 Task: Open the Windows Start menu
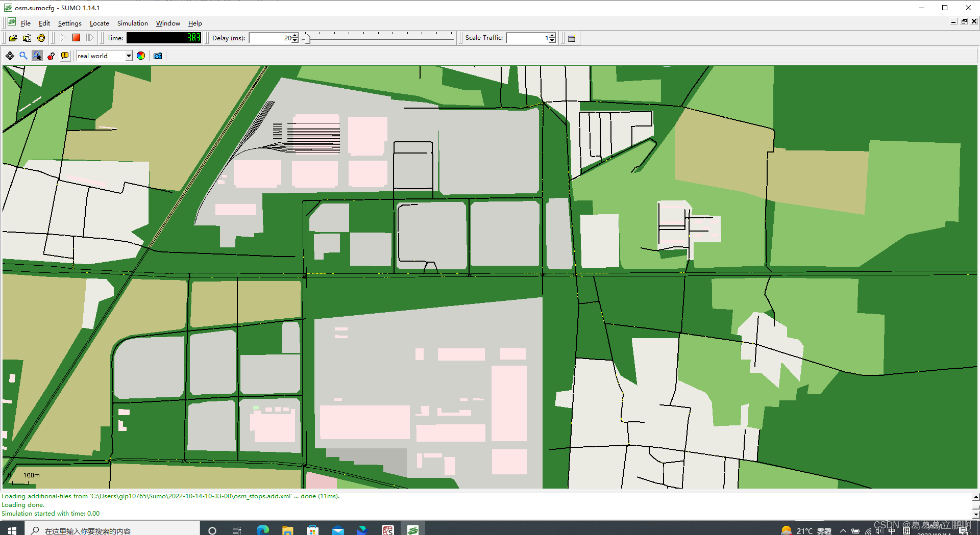click(x=12, y=530)
